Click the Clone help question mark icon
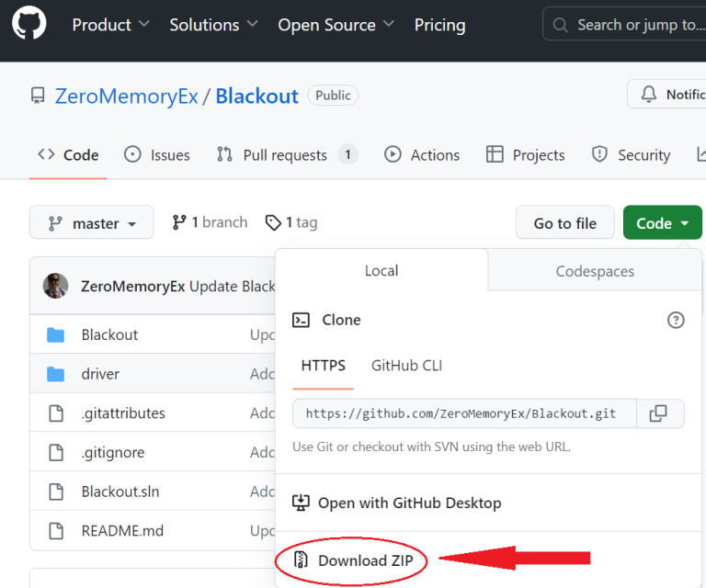The height and width of the screenshot is (588, 706). [x=676, y=321]
